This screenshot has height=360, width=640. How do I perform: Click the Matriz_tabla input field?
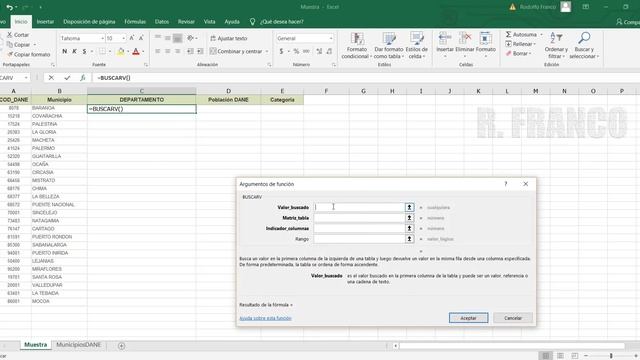(359, 218)
